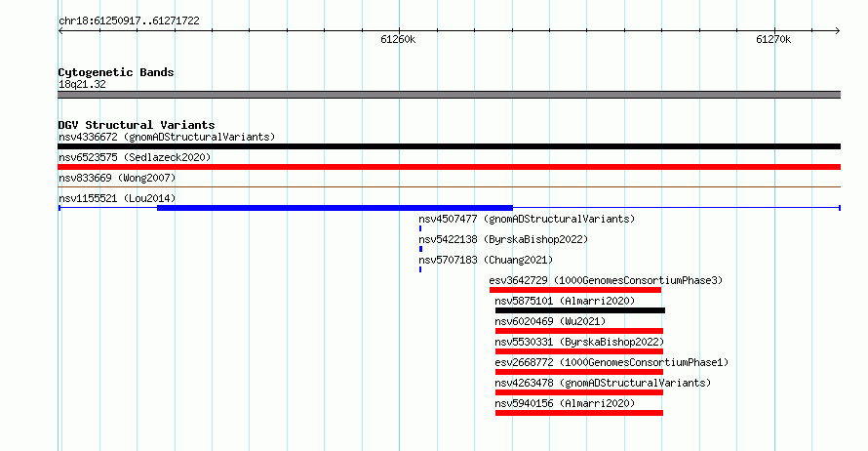Open nsv4336672 gnomADStructuralVariants label
This screenshot has height=451, width=868.
(167, 137)
